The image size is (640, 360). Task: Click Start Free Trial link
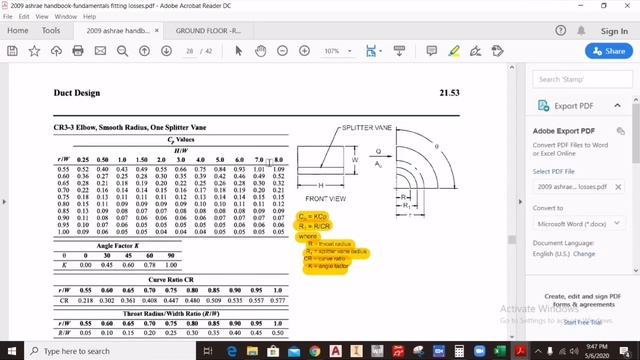tap(582, 322)
